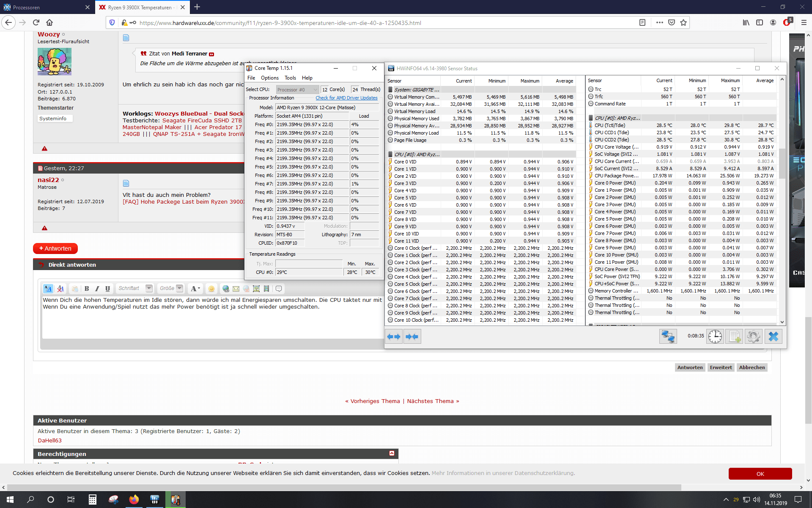This screenshot has width=812, height=508.
Task: Open Nächstes Thema link
Action: pos(433,401)
